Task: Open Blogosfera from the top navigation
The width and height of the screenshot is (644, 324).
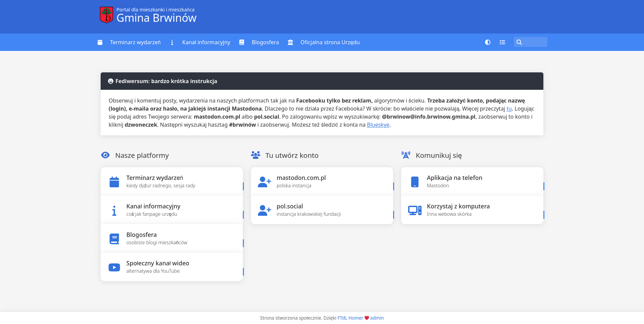Action: 265,42
